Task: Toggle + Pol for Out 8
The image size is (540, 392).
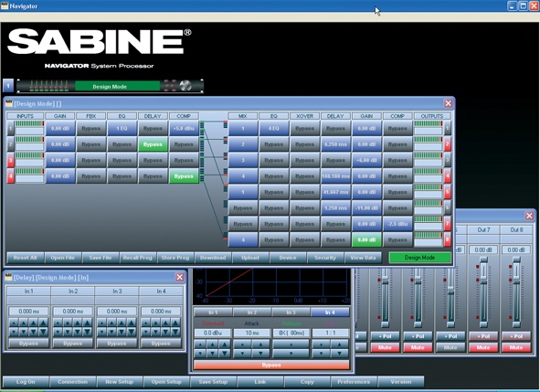Action: [516, 336]
